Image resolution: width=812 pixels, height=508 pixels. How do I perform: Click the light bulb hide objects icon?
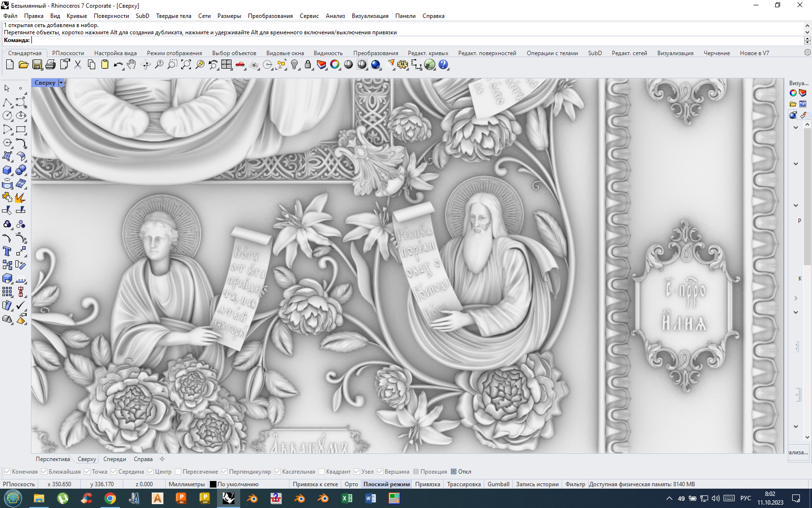coord(294,64)
